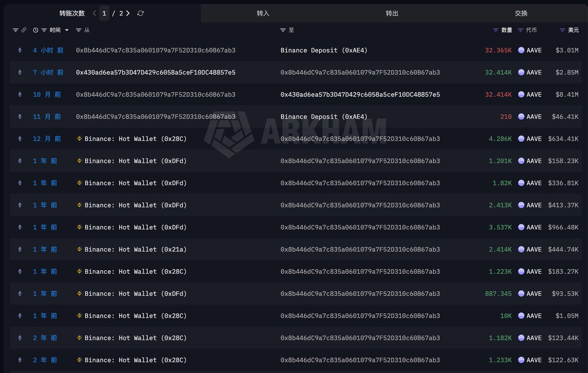Open the 7 小时 前 transaction
588x373 pixels.
point(48,72)
